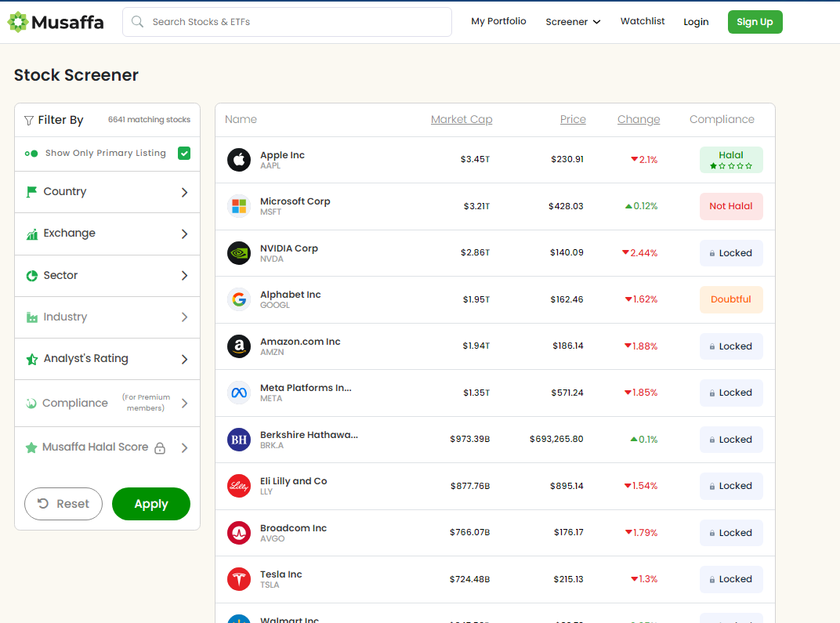Click the Industry factory icon
840x623 pixels.
(x=32, y=317)
